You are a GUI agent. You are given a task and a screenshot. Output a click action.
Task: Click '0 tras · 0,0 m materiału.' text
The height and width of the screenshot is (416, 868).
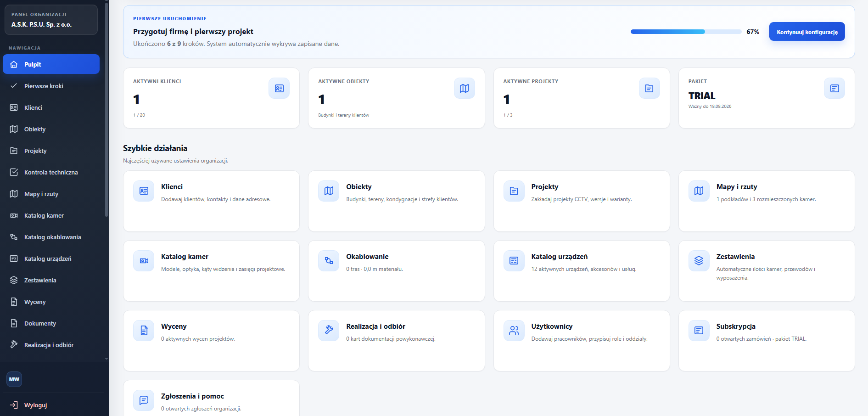(x=375, y=269)
